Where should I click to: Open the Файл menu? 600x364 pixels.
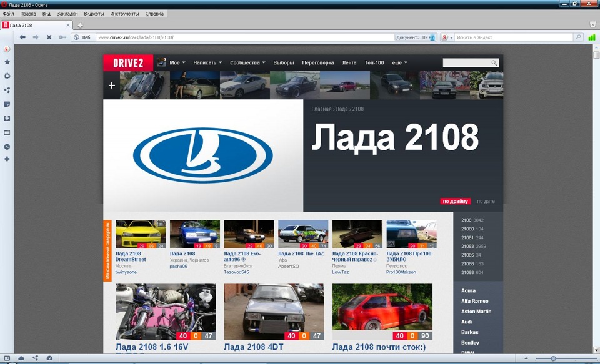point(8,14)
